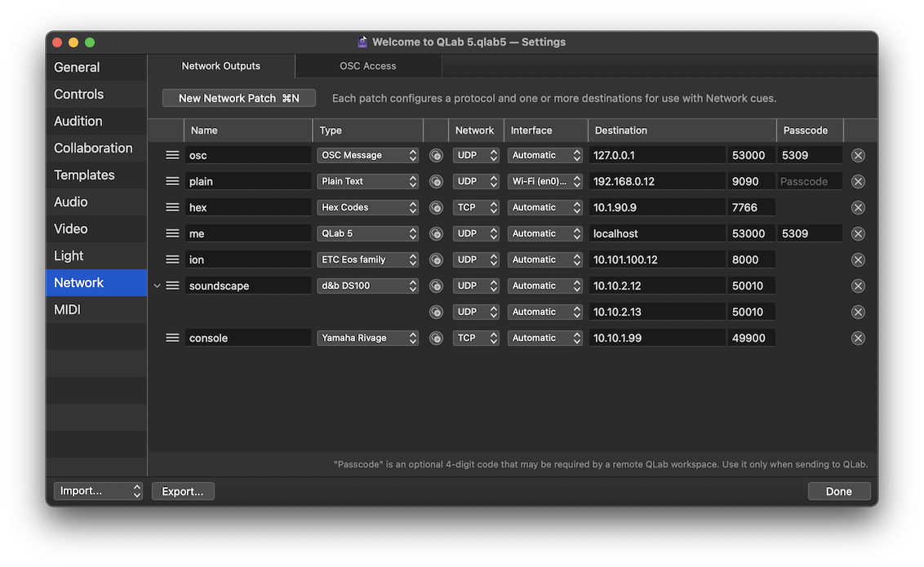Click the target icon on the hex patch row
Screen dimensions: 924x567
[x=435, y=206]
